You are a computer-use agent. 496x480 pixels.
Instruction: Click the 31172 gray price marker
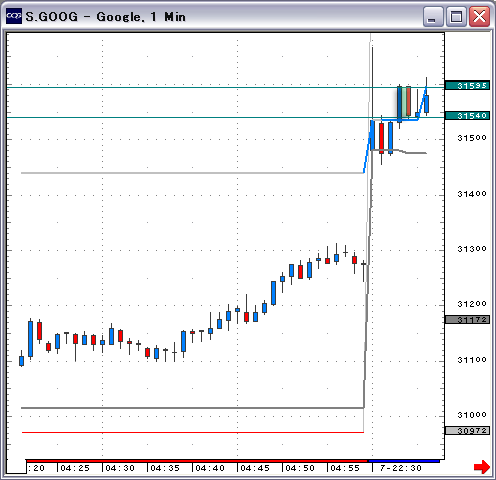click(467, 320)
